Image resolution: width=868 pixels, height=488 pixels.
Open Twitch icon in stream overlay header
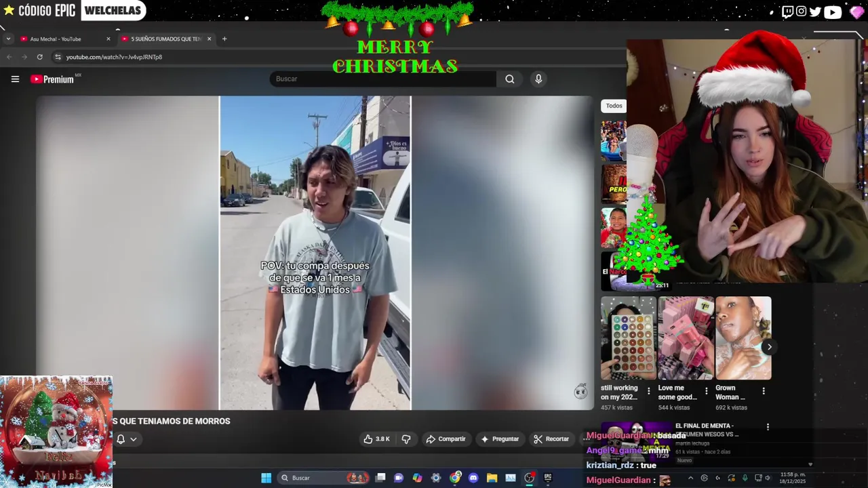coord(787,12)
